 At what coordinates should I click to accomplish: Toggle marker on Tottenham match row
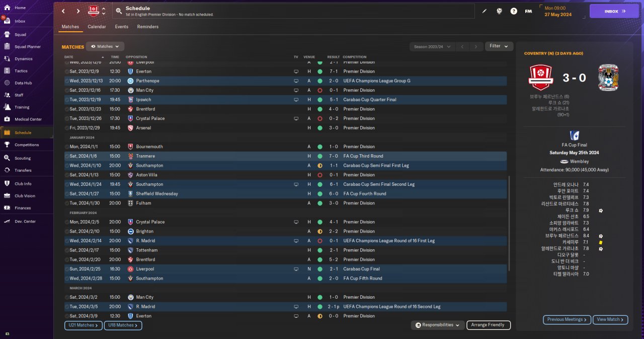tap(67, 250)
